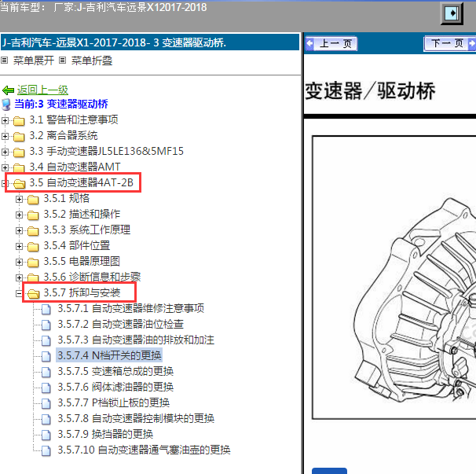Expand the 3.5.4 部件位置 node

point(19,246)
